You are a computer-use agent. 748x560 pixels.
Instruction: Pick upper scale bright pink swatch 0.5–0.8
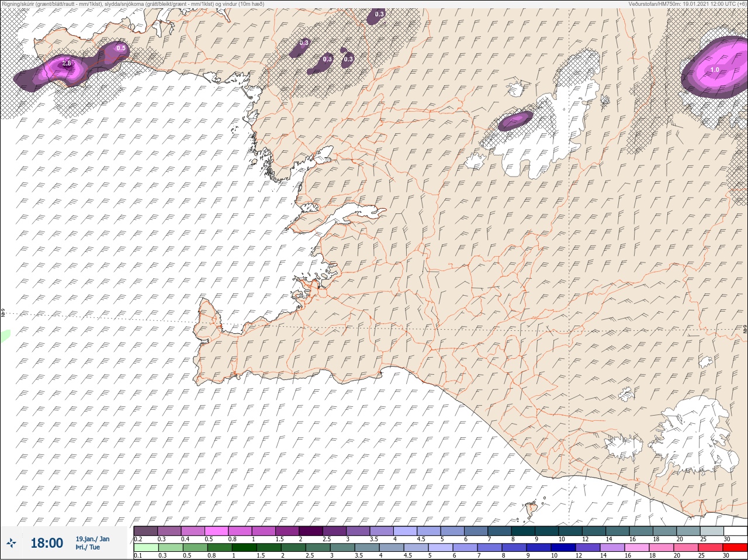[217, 531]
